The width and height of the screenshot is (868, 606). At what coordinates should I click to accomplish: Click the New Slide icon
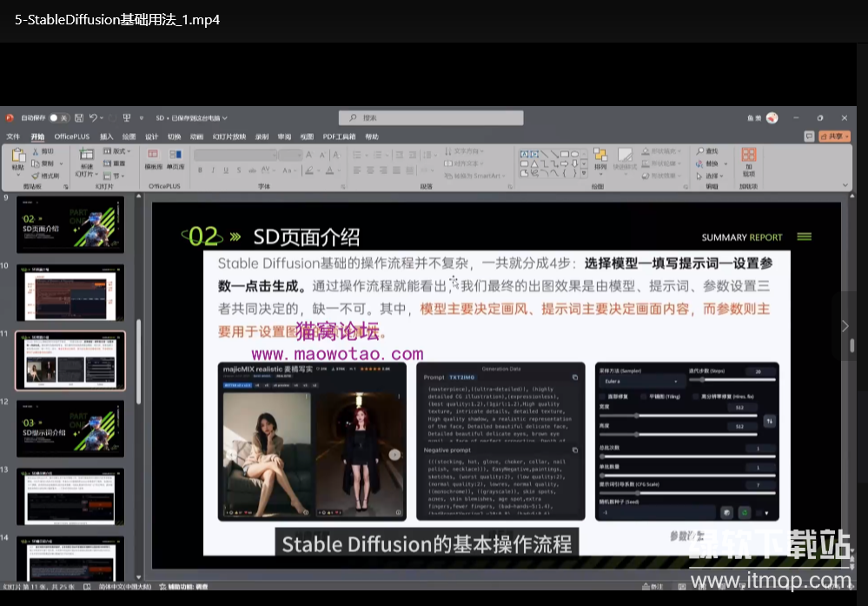[x=86, y=155]
